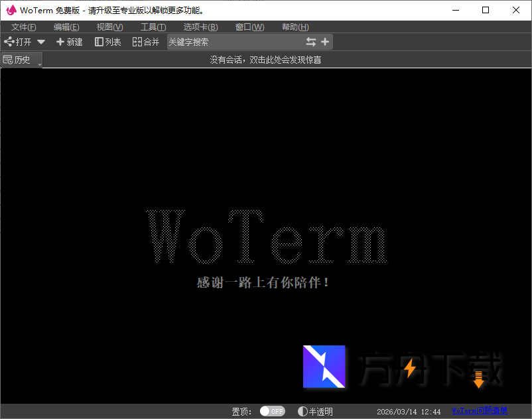Open a new session with the 新建 icon

click(x=69, y=41)
